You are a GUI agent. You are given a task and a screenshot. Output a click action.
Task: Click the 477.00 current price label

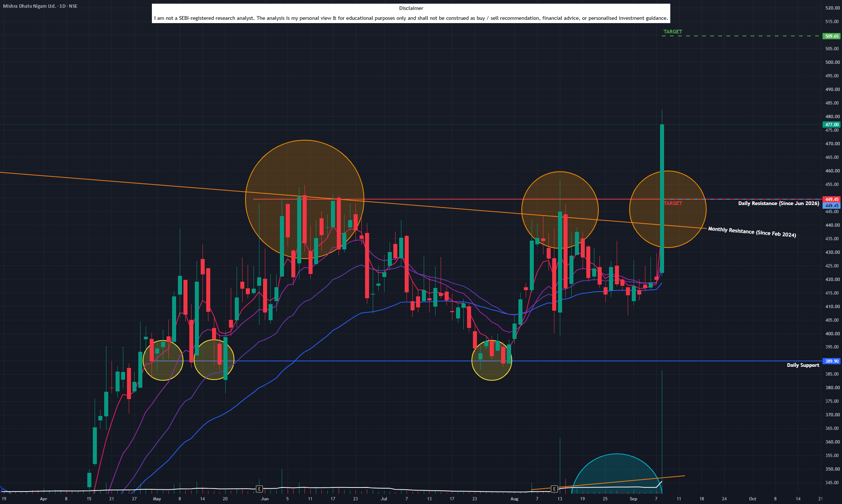[832, 124]
